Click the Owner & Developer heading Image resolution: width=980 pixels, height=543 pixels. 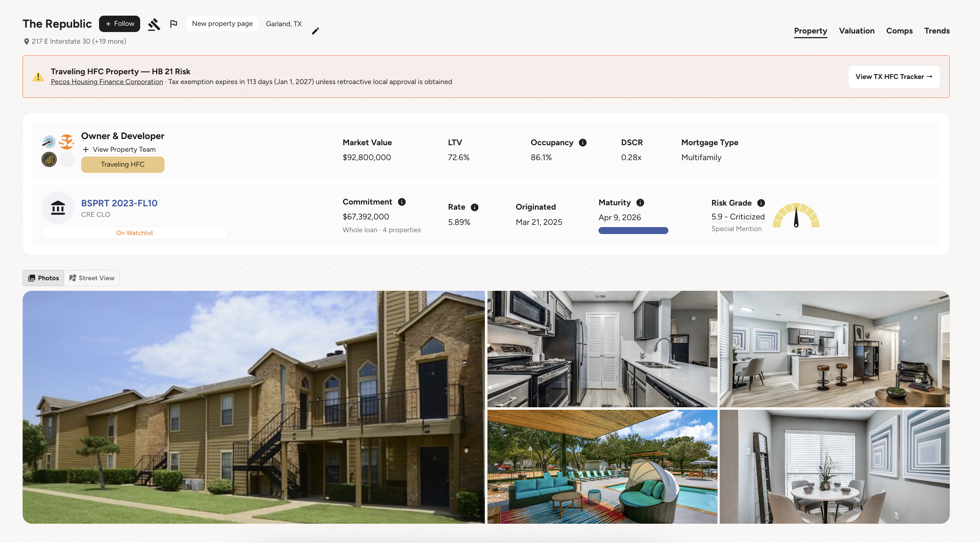pyautogui.click(x=122, y=136)
